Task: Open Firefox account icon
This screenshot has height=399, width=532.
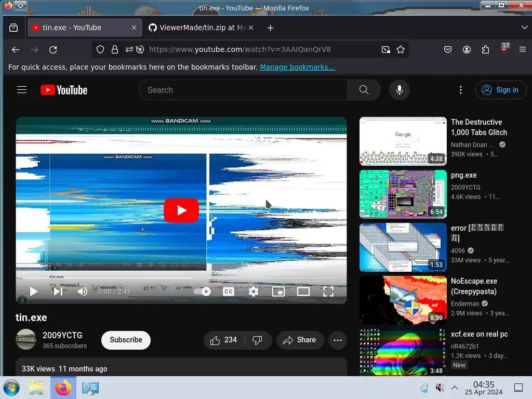Action: pos(467,49)
